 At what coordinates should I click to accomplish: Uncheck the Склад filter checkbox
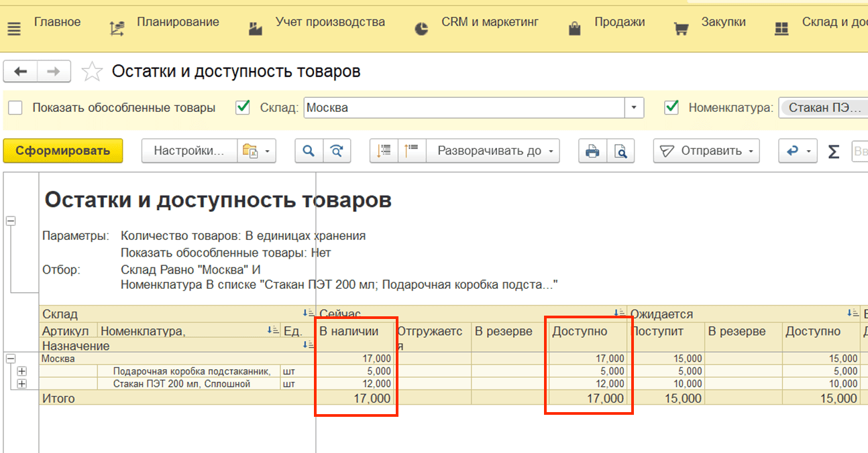[x=243, y=107]
